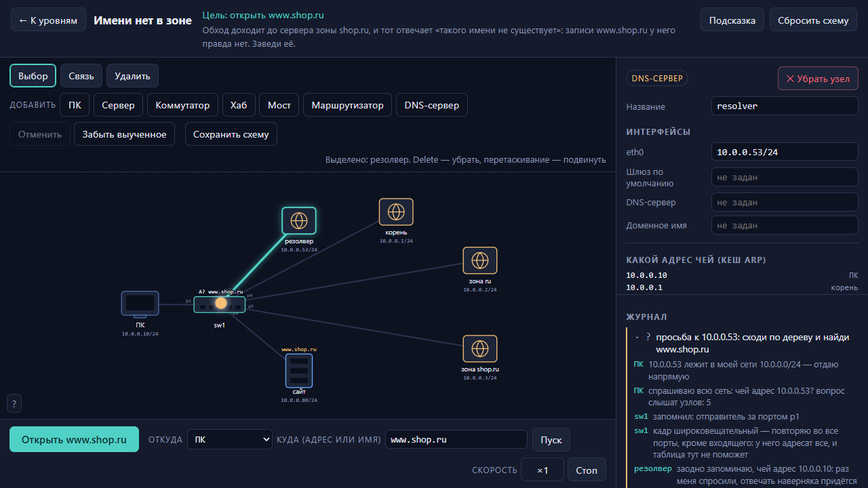The image size is (868, 488).
Task: Add a Мост node
Action: (x=279, y=105)
